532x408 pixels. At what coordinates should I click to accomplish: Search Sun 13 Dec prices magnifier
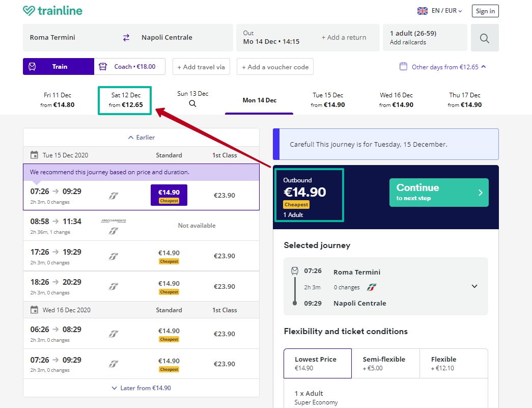(193, 103)
